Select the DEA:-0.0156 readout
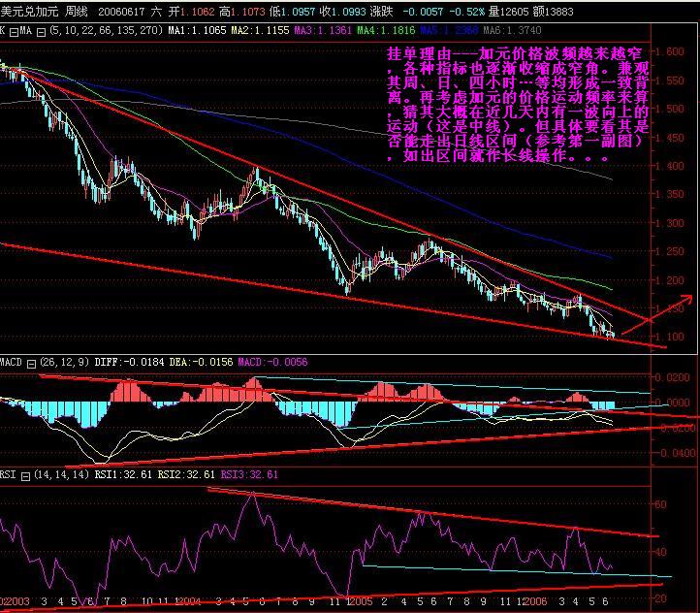This screenshot has height=613, width=700. [x=201, y=362]
